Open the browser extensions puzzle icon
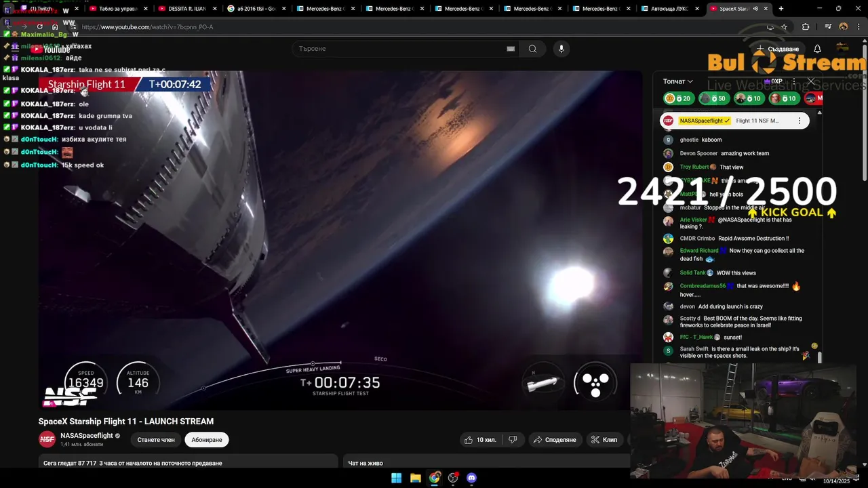This screenshot has width=868, height=488. tap(806, 27)
